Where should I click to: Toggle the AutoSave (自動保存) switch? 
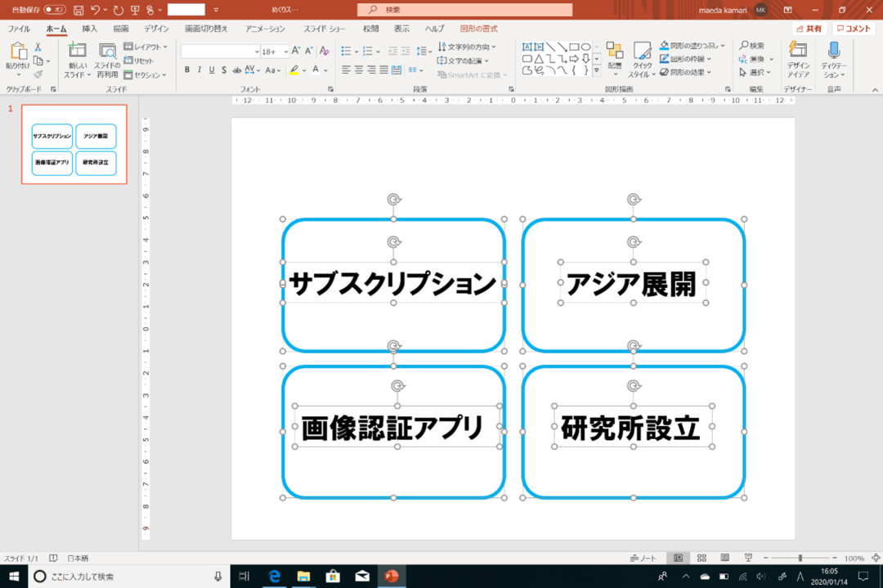pyautogui.click(x=55, y=10)
